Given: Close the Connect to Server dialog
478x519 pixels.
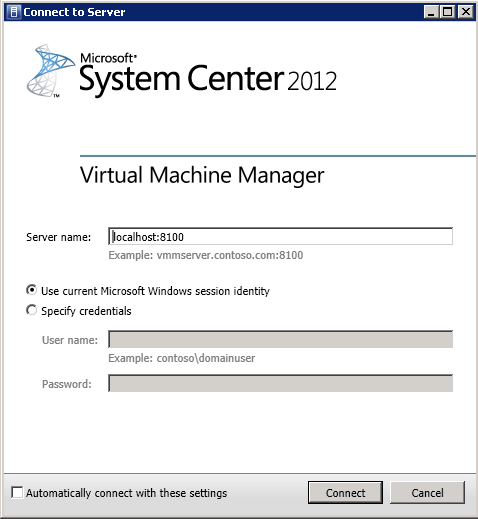Looking at the screenshot, I should coord(466,12).
